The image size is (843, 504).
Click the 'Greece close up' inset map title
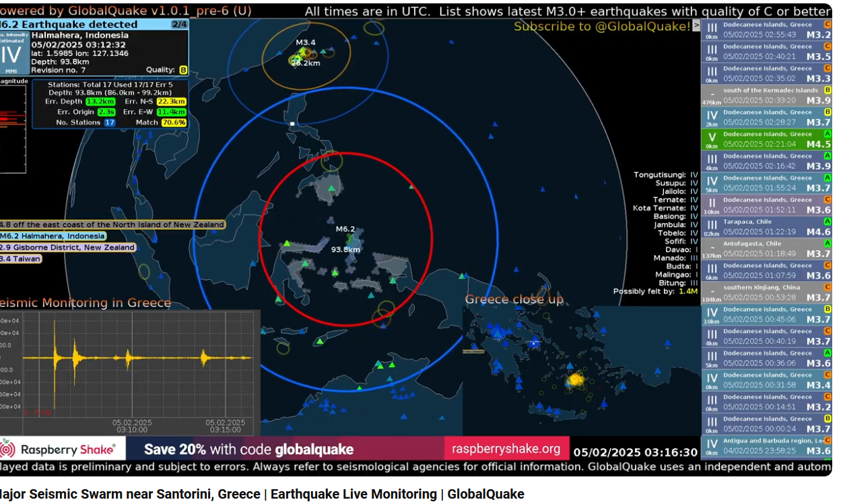[x=514, y=299]
